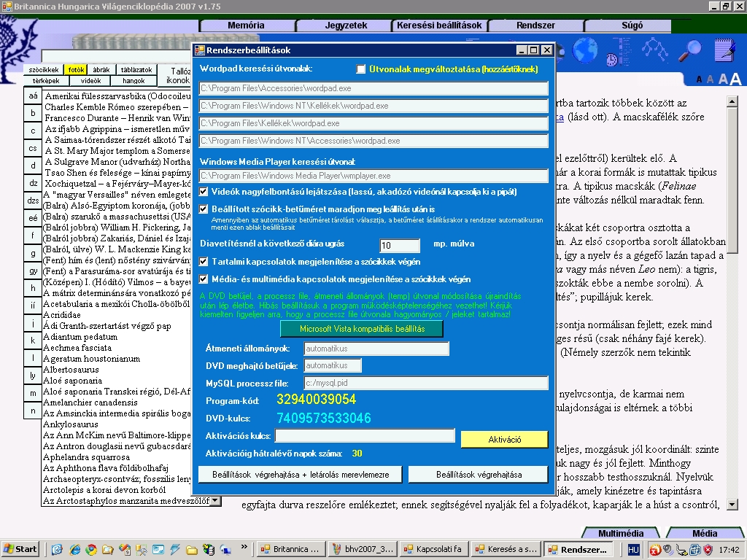This screenshot has width=747, height=560.
Task: Click the orange X tray icon
Action: 655,550
